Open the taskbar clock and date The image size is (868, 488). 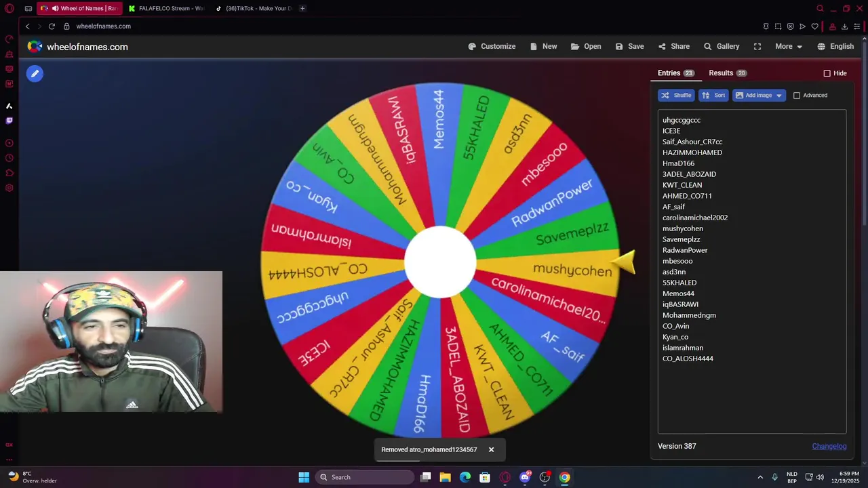point(844,477)
